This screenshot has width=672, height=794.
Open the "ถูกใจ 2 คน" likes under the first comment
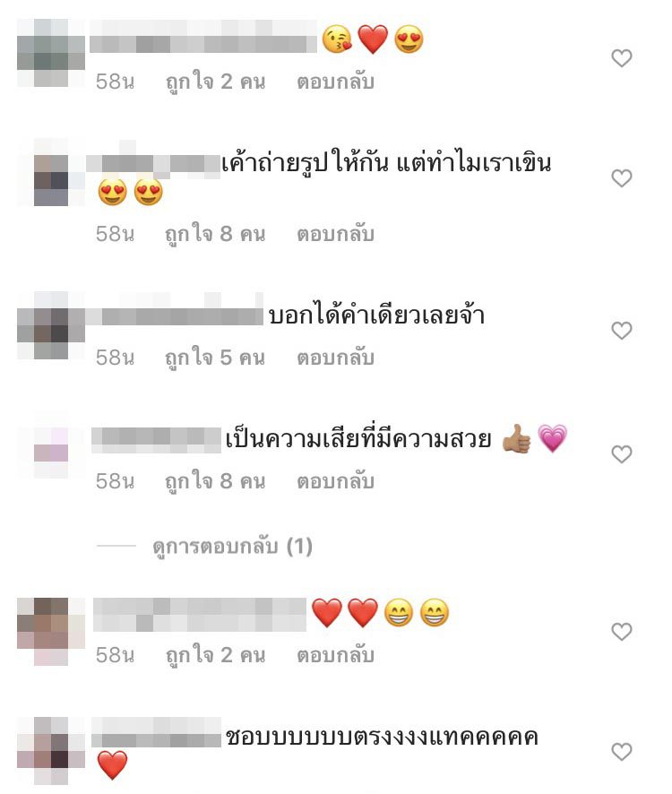coord(215,82)
